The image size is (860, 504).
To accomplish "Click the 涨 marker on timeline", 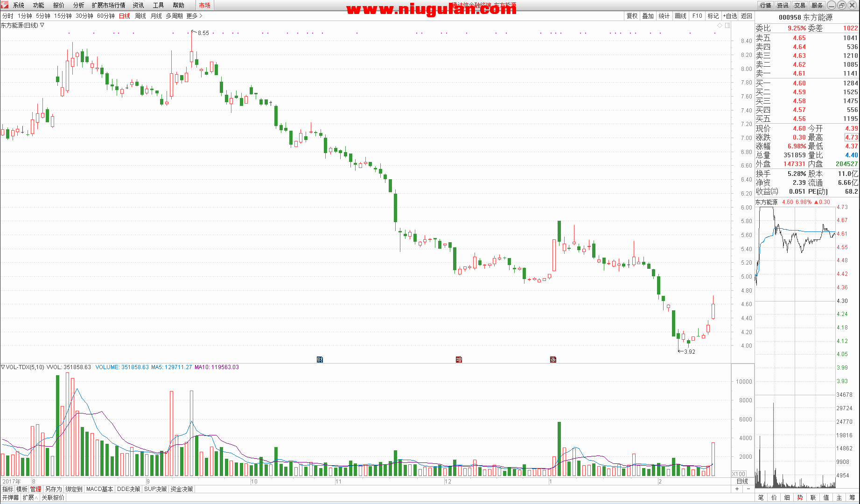I will pos(553,359).
